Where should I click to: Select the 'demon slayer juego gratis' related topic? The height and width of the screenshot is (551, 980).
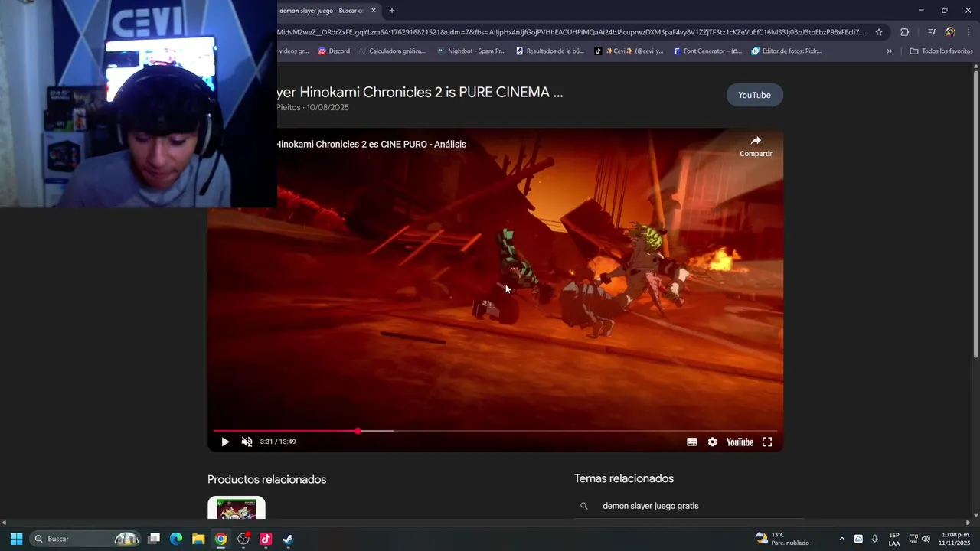650,506
